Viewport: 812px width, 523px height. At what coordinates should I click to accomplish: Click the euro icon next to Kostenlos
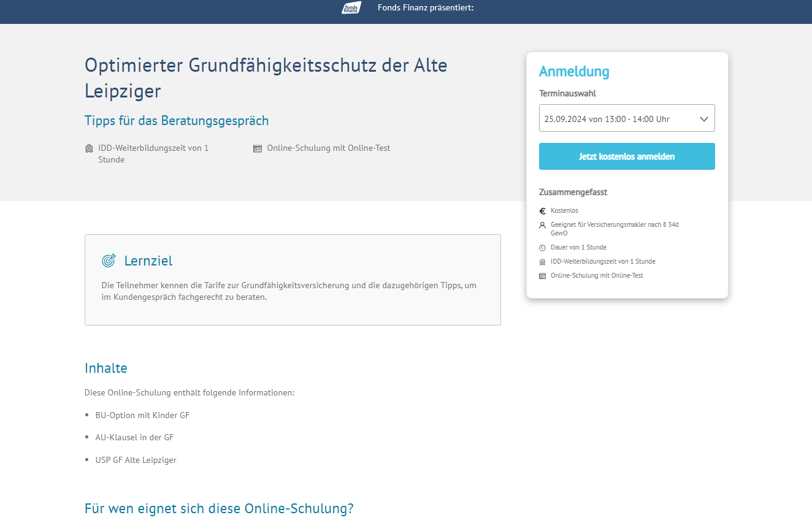point(542,211)
